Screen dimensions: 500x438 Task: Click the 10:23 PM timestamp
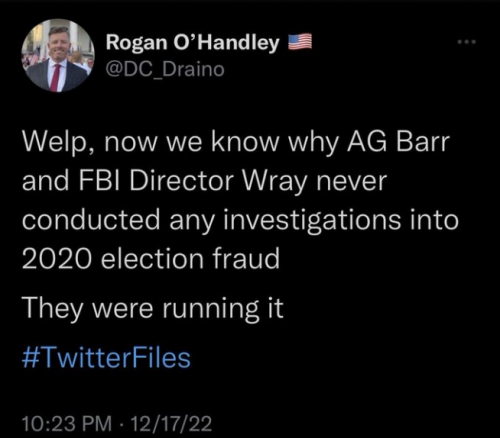point(67,423)
